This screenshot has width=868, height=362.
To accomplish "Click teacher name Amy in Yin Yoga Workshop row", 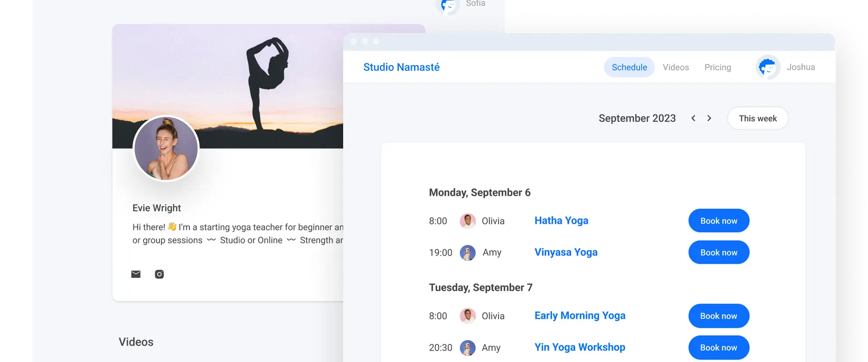I will (x=491, y=348).
